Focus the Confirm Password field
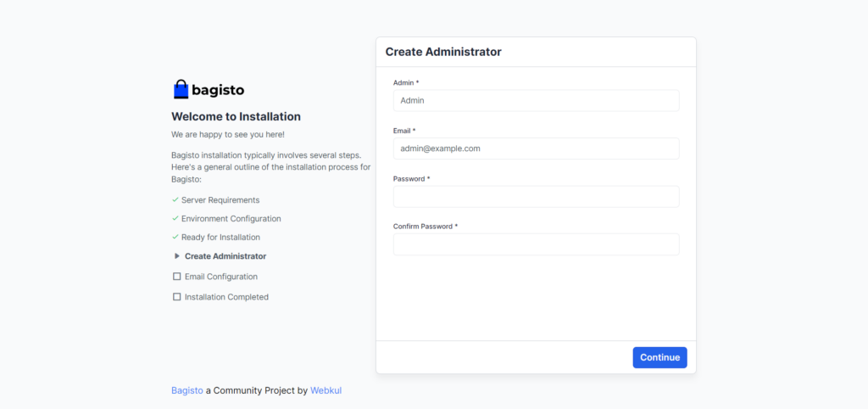Screen dimensions: 868x409 pyautogui.click(x=536, y=244)
